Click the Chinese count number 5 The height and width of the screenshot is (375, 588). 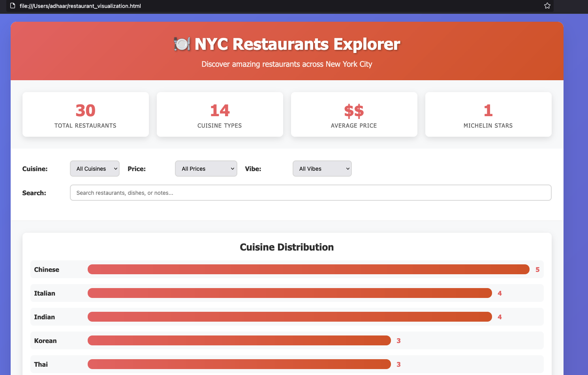coord(537,270)
